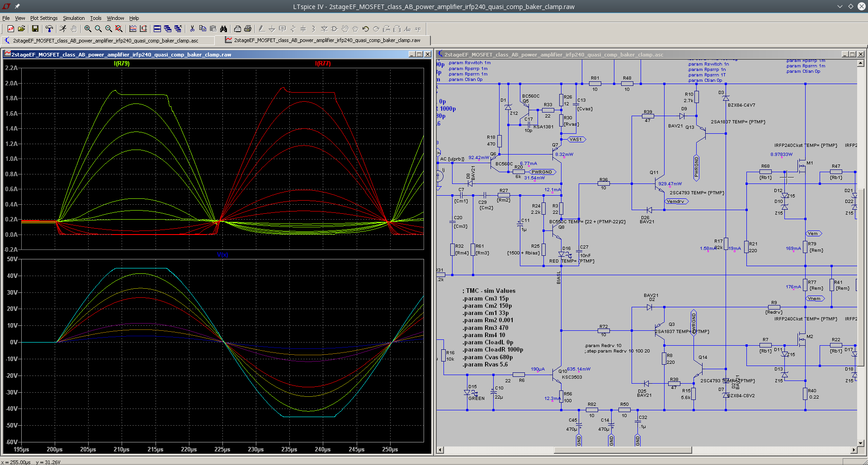Click the I(R77) trace label
This screenshot has width=868, height=465.
(323, 64)
